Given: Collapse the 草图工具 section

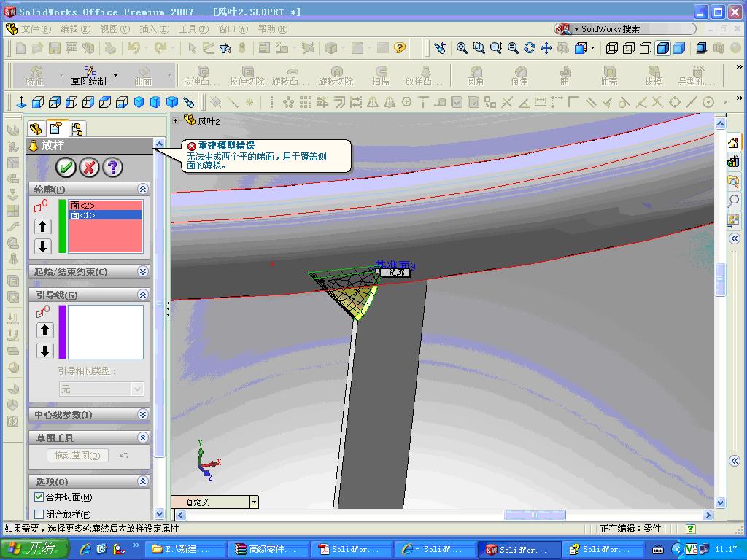Looking at the screenshot, I should click(142, 437).
